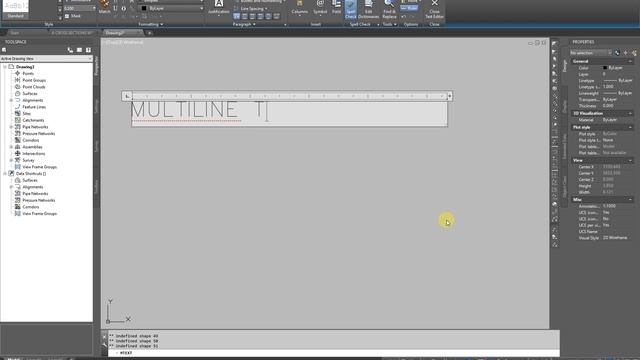Expand the Formatting panel

point(151,24)
